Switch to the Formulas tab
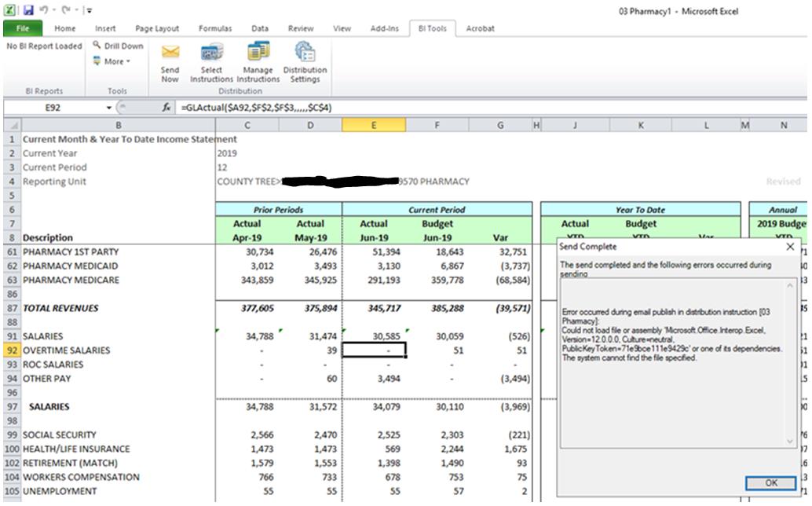The width and height of the screenshot is (812, 506). coord(215,28)
